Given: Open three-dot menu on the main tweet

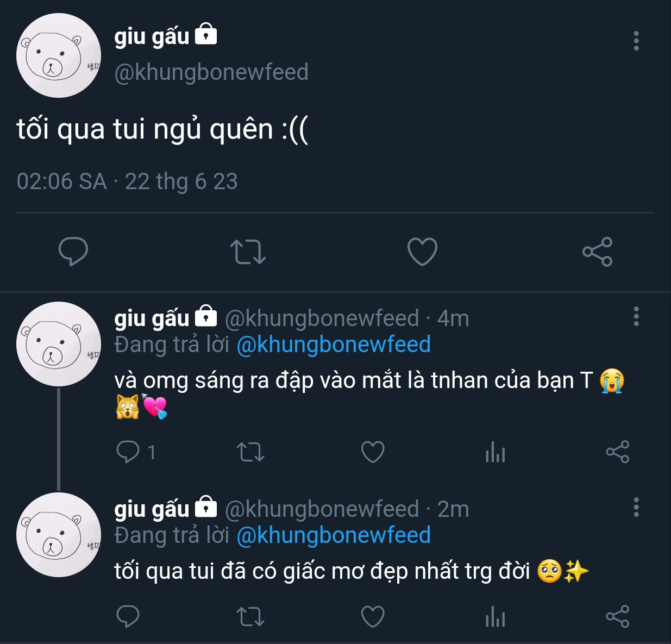Looking at the screenshot, I should 636,41.
